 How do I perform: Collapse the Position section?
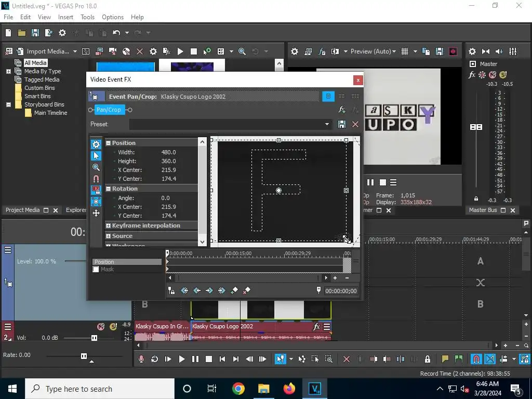pos(108,143)
